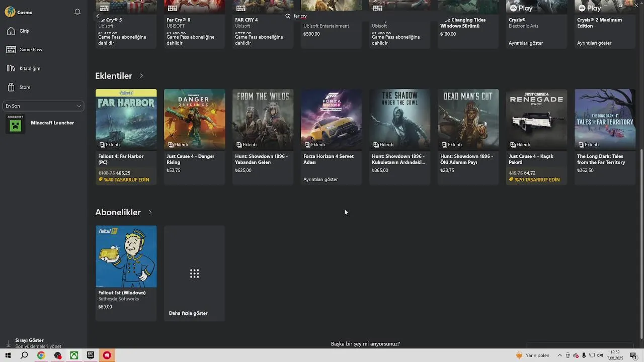Click %40 TASARRUF EDİN discount tag

[x=124, y=179]
